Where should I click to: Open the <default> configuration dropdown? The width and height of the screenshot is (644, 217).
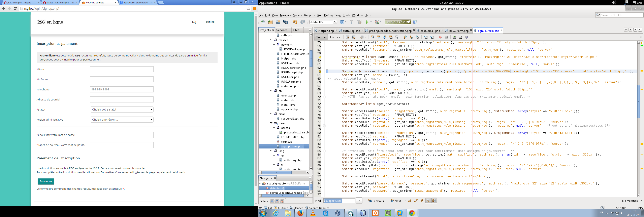click(x=323, y=22)
